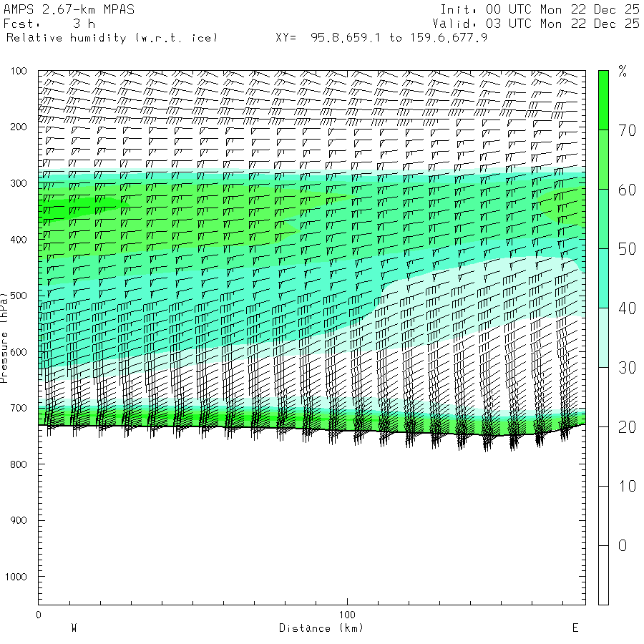The width and height of the screenshot is (644, 644).
Task: Click the W west endpoint marker
Action: [x=74, y=628]
